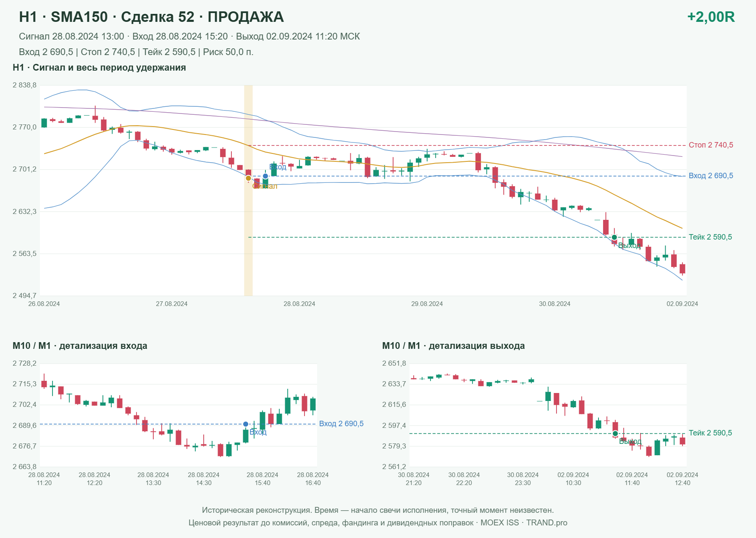Screen dimensions: 756x538
Task: Click the '29.08.2024' date axis label
Action: (x=427, y=304)
